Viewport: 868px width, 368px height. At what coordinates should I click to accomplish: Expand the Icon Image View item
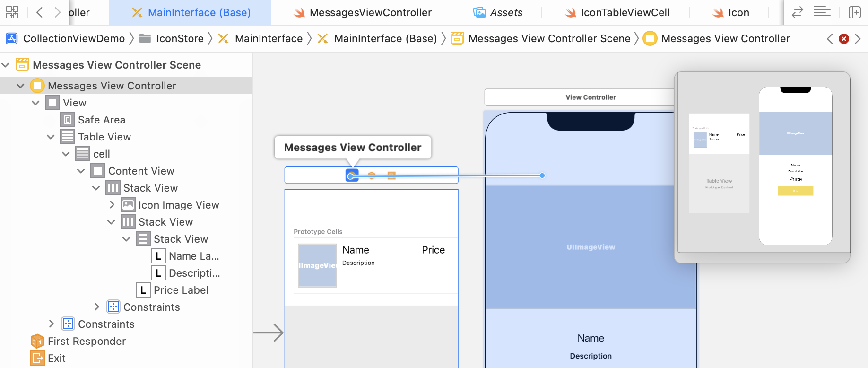tap(112, 205)
